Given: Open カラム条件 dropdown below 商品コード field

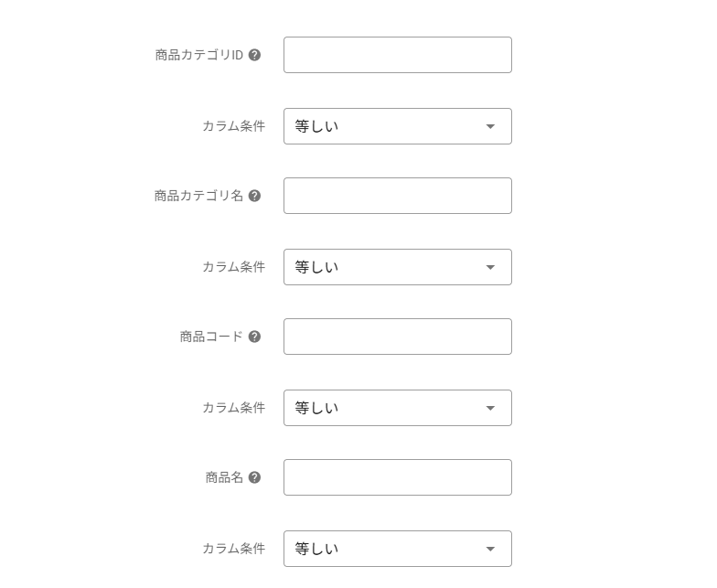Looking at the screenshot, I should 397,408.
